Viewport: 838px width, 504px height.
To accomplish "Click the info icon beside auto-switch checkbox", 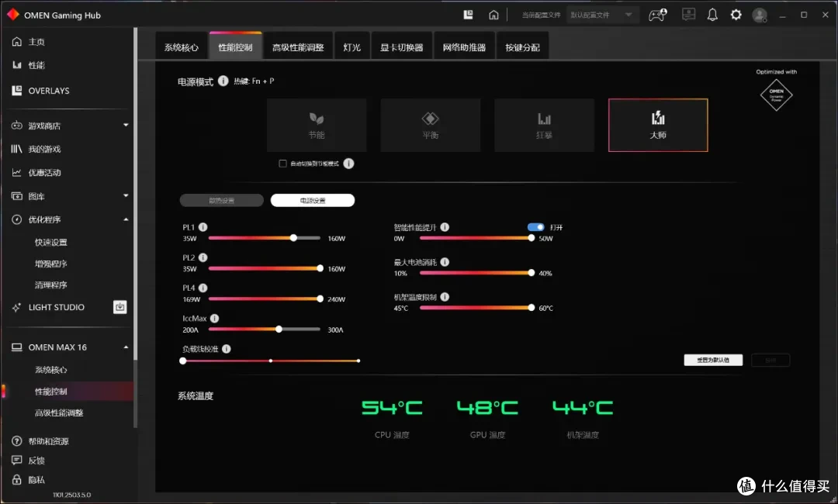I will click(x=348, y=164).
